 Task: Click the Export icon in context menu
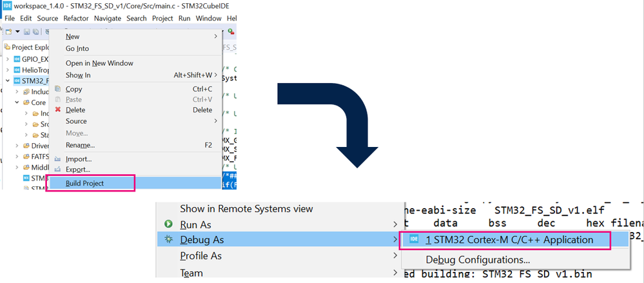[x=57, y=170]
